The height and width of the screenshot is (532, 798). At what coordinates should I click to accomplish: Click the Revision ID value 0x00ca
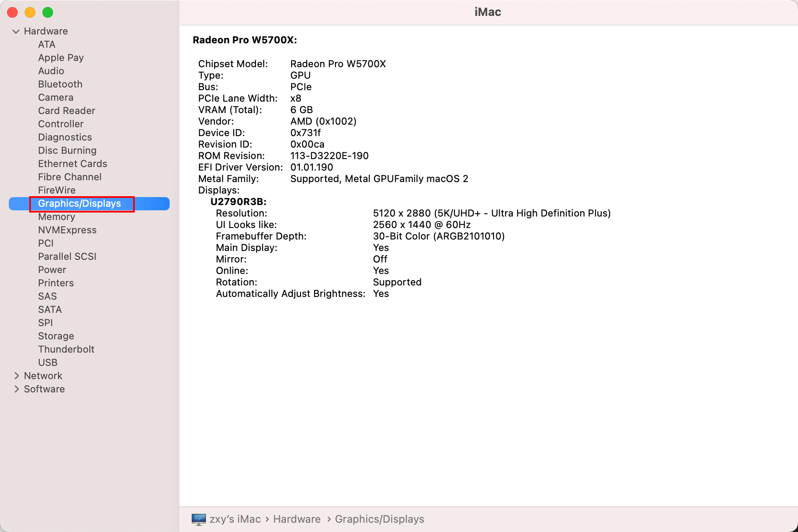coord(307,144)
